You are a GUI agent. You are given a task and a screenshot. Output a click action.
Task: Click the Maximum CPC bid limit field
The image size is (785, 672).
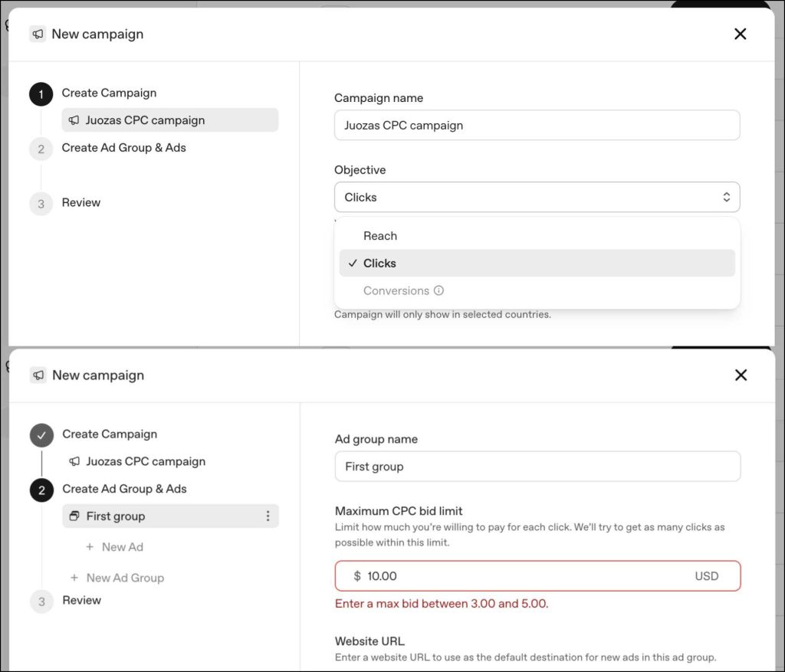click(537, 576)
